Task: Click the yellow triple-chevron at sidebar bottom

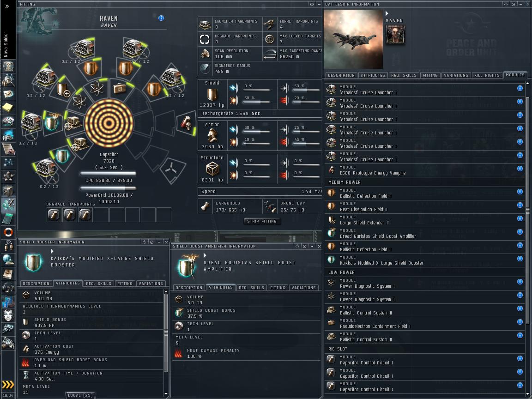Action: click(x=8, y=384)
